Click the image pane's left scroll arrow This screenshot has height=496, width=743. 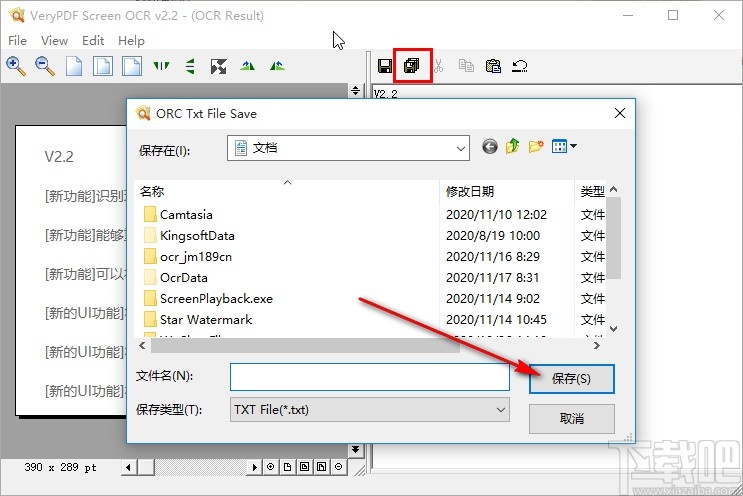pyautogui.click(x=128, y=467)
